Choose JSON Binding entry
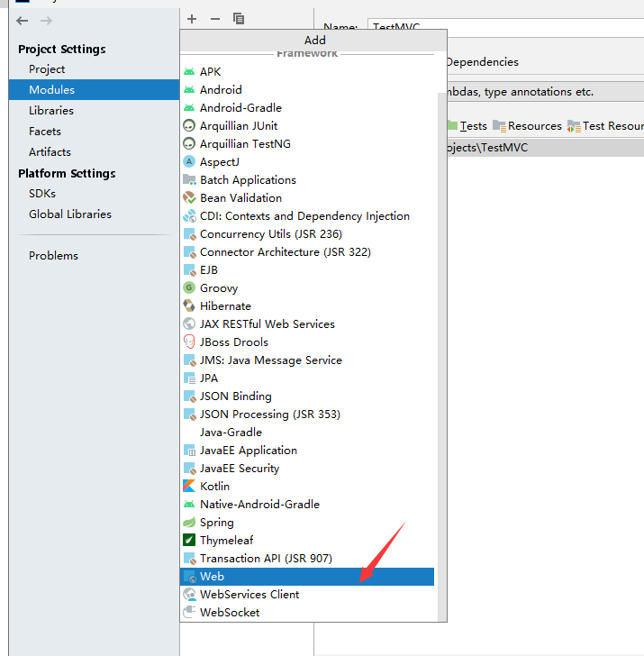This screenshot has width=644, height=656. click(307, 396)
